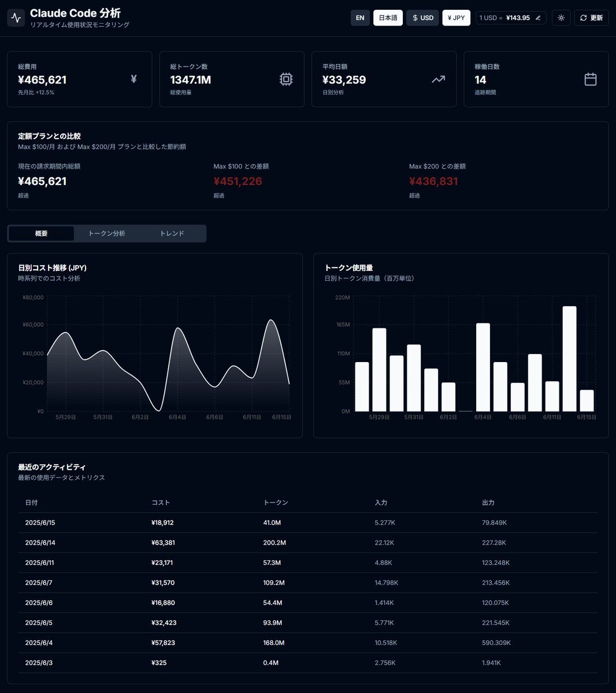This screenshot has height=693, width=616.
Task: Click the ¥18,912 cost cell
Action: (162, 523)
